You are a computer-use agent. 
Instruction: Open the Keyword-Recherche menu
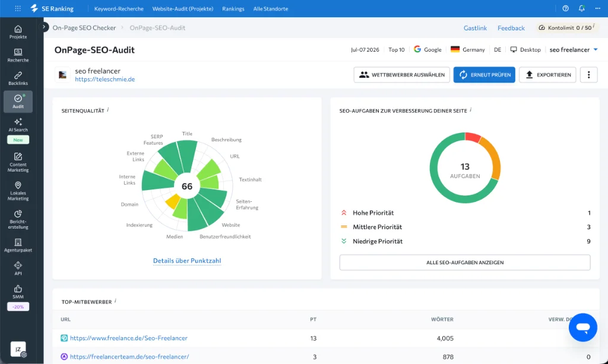tap(119, 8)
